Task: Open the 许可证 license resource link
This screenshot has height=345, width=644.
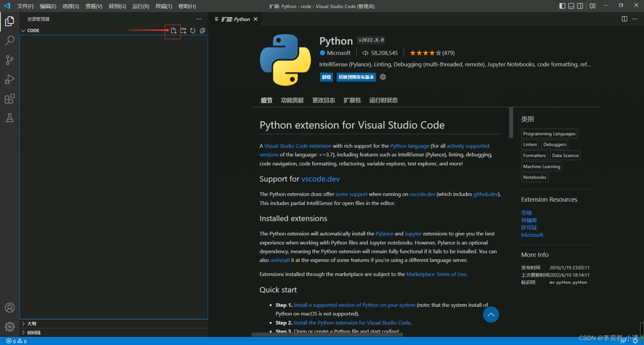Action: (529, 227)
